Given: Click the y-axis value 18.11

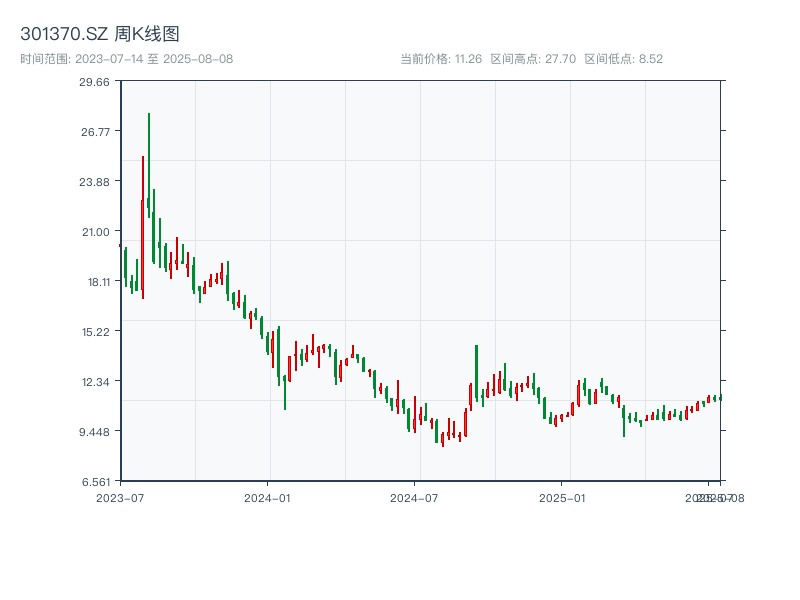Looking at the screenshot, I should click(x=99, y=282).
